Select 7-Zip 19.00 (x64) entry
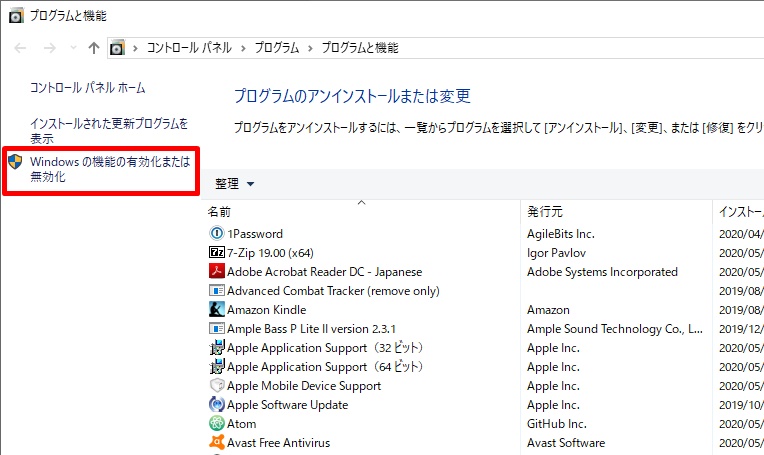The height and width of the screenshot is (455, 764). 270,253
